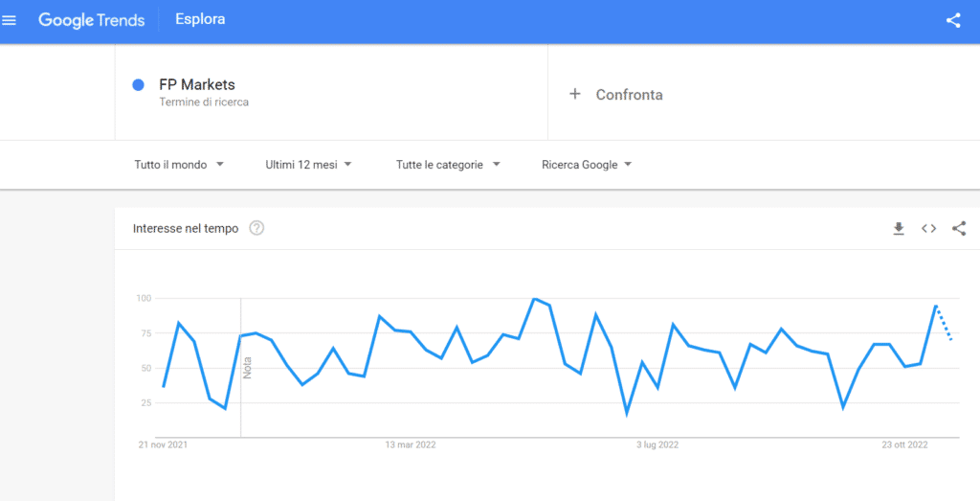This screenshot has height=501, width=980.
Task: Click the plus icon beside Confronta
Action: 575,94
